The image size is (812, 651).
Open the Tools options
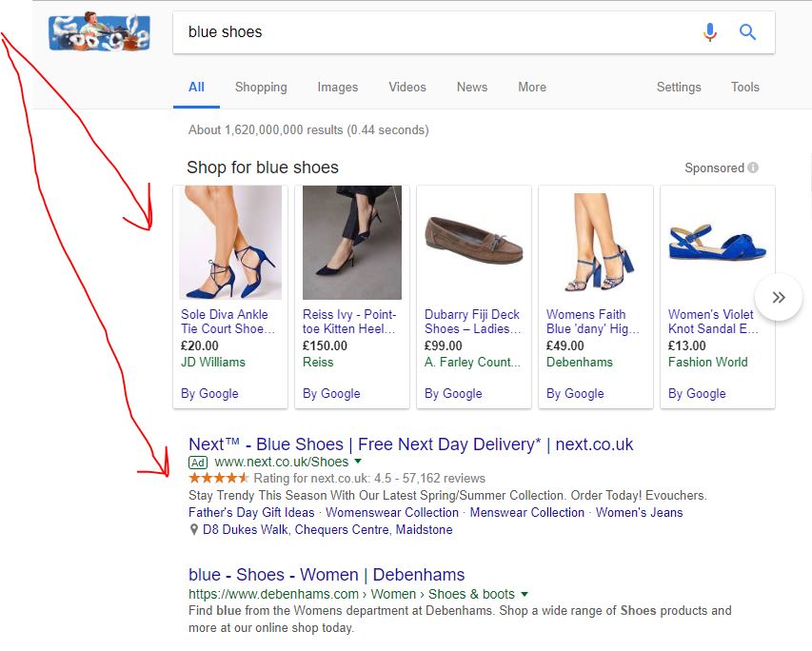pyautogui.click(x=744, y=87)
